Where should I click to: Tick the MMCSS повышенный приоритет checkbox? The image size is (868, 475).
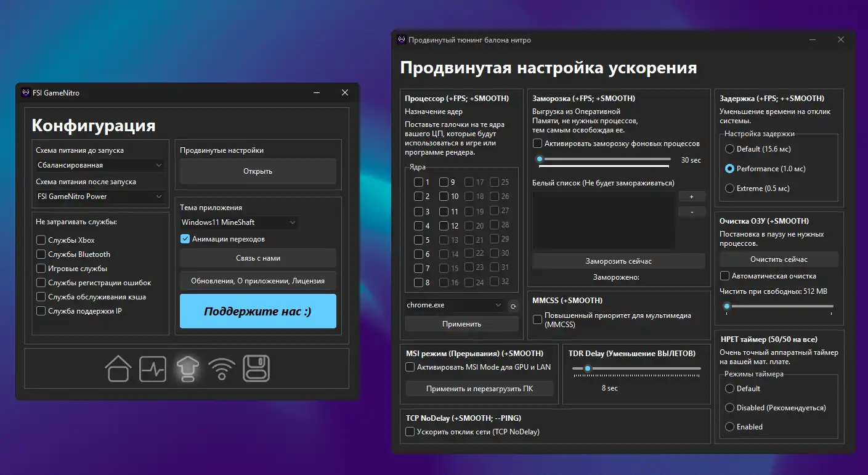(x=538, y=320)
